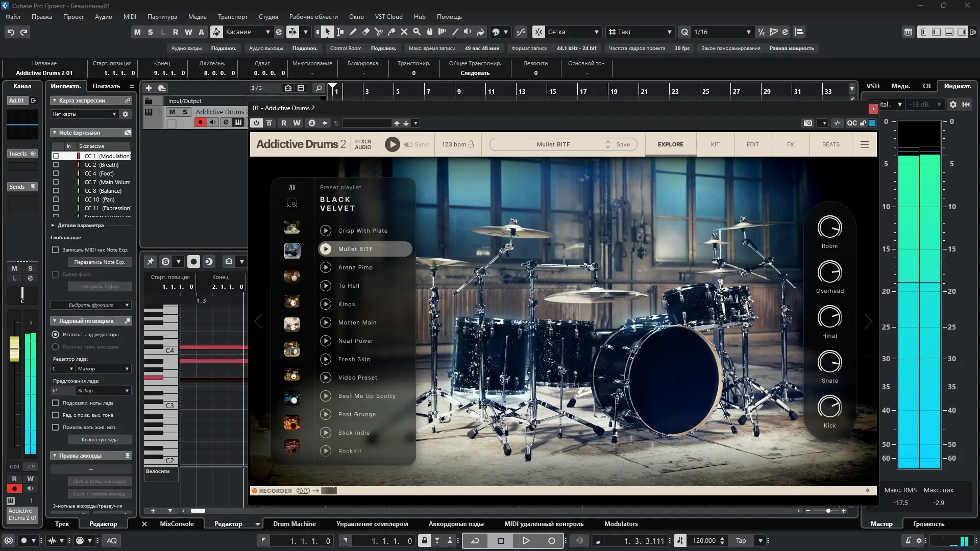
Task: Click the Room level knob
Action: pyautogui.click(x=829, y=228)
